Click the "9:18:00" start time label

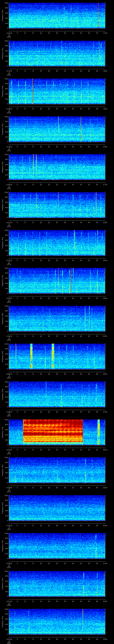(x=9, y=109)
